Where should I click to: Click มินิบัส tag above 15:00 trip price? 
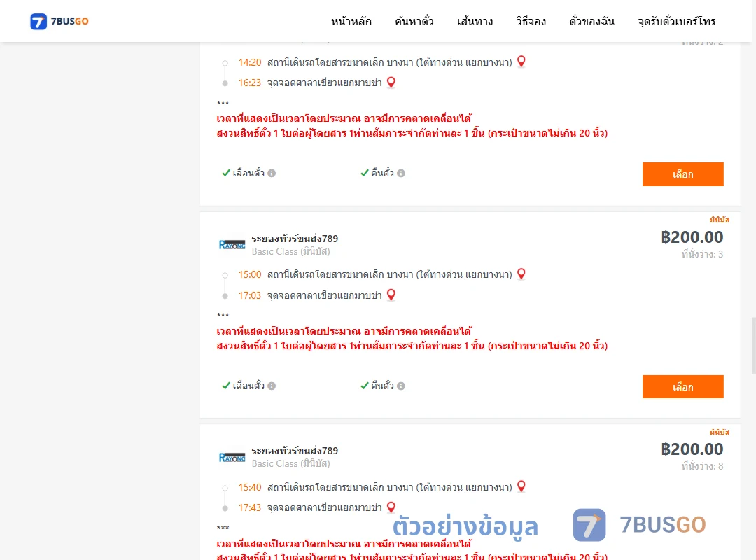(720, 220)
